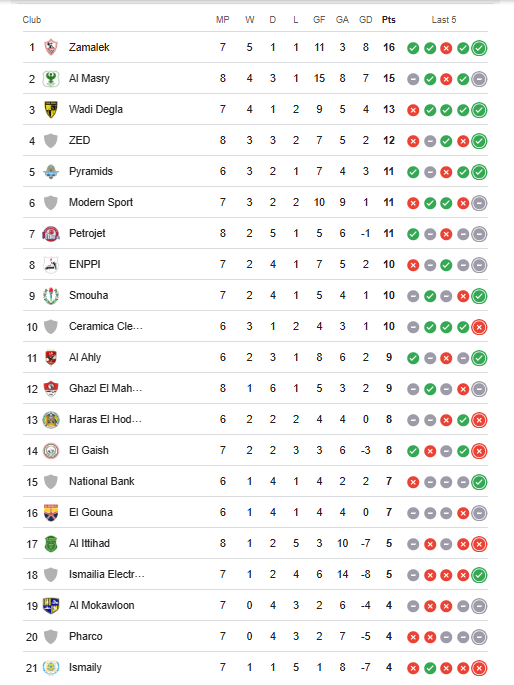Open the National Bank team link

click(102, 481)
